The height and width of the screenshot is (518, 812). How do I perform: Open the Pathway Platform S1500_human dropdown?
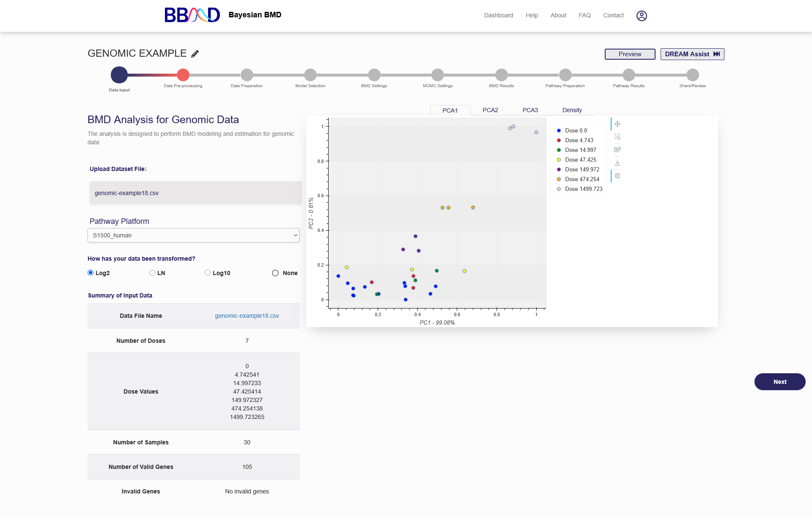(x=194, y=235)
